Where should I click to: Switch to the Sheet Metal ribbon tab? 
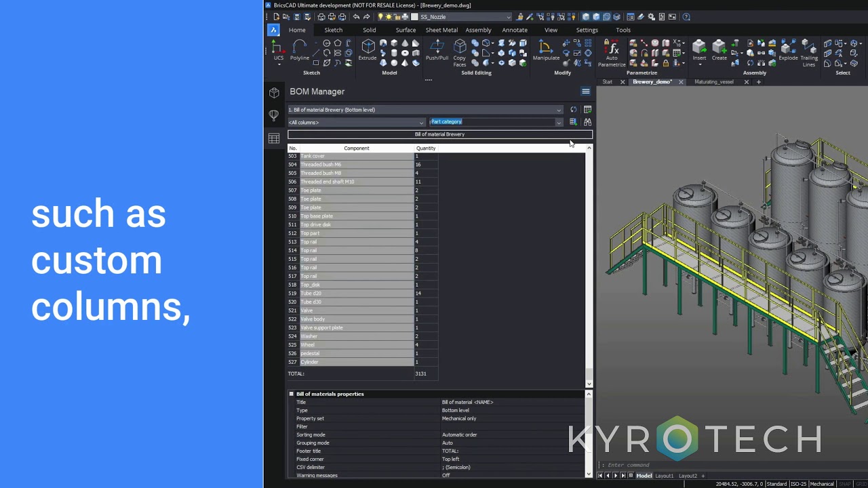[441, 30]
